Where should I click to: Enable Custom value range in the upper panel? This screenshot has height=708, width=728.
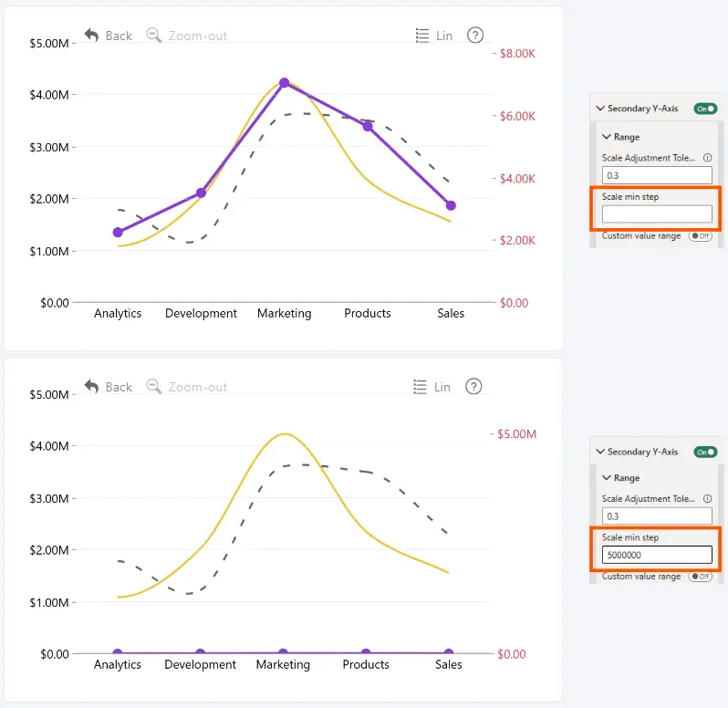pos(700,235)
